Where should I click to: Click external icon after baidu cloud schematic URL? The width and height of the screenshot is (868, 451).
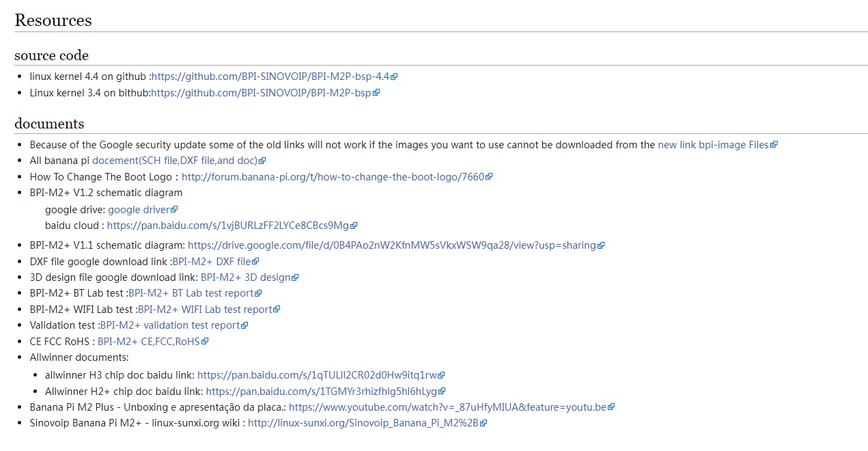pyautogui.click(x=354, y=225)
